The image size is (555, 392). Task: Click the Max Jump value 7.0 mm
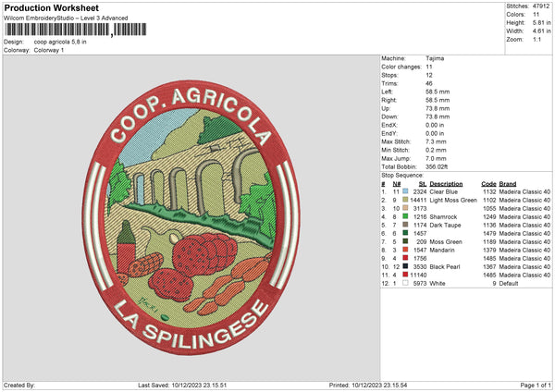[436, 158]
